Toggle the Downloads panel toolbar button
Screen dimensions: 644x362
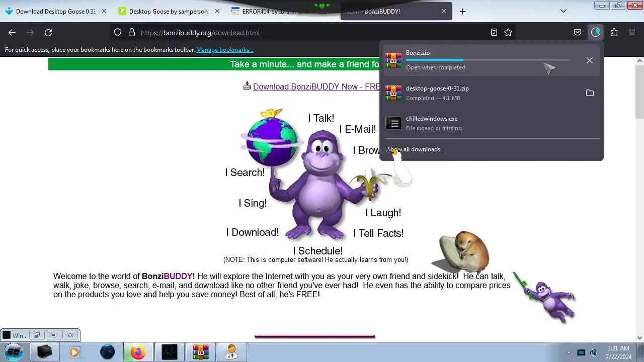[596, 32]
